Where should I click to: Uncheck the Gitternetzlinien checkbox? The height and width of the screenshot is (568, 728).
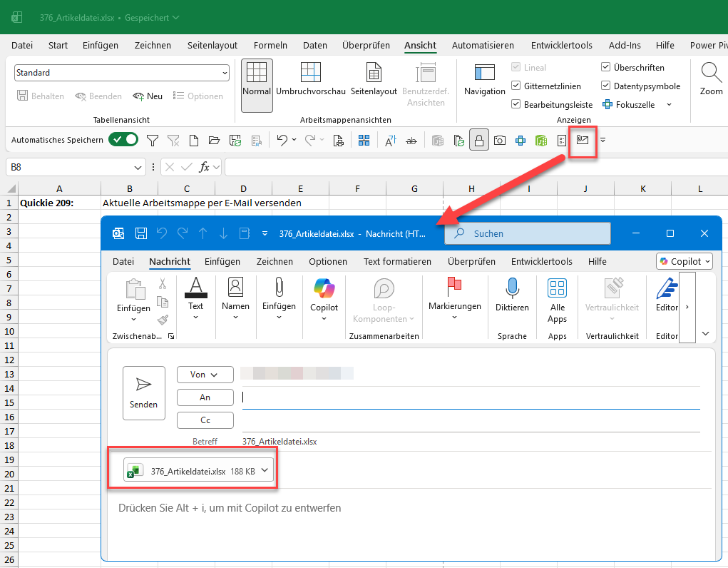click(517, 86)
